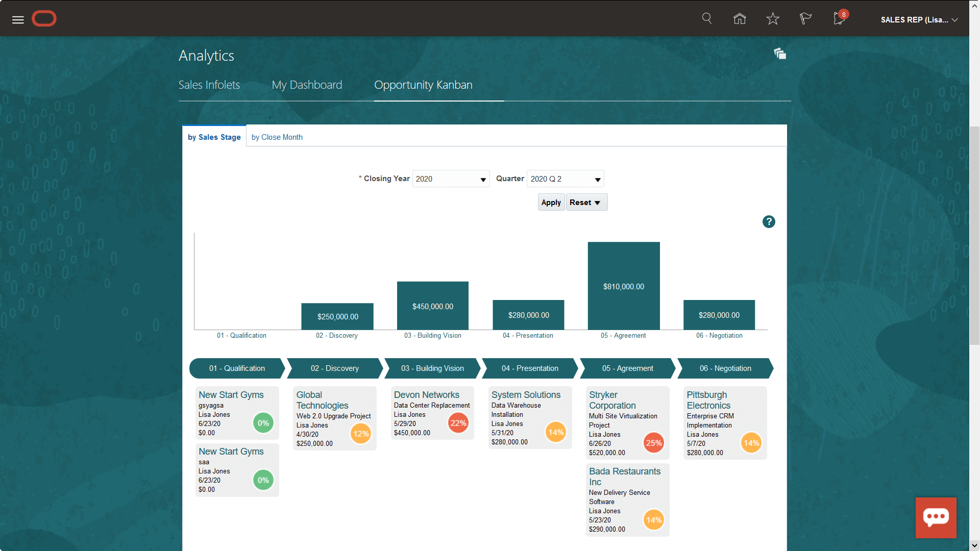Click the Apply button
The width and height of the screenshot is (980, 551).
(x=551, y=202)
